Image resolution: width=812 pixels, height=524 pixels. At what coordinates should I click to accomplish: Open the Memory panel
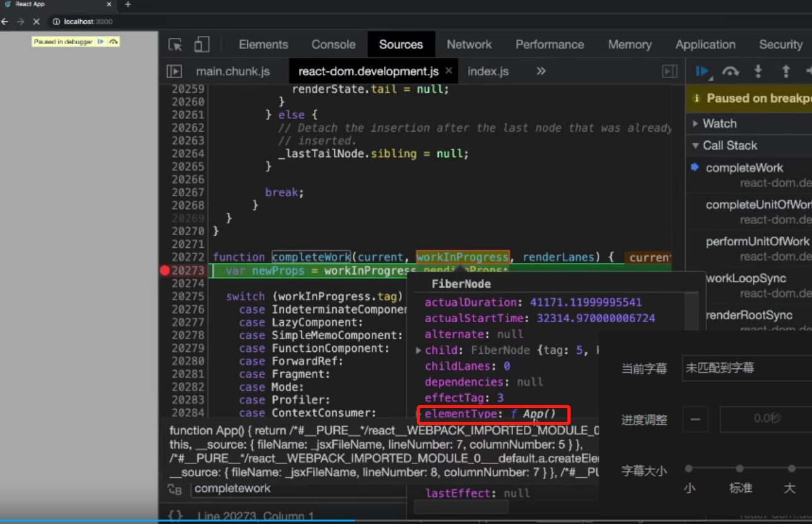630,45
